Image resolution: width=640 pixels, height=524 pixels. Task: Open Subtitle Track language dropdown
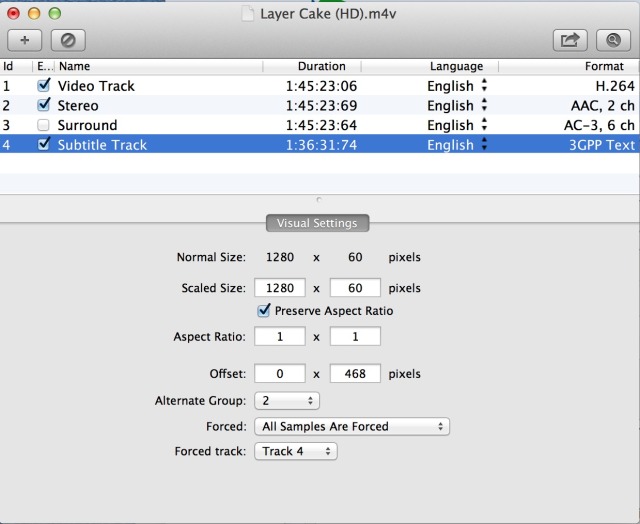point(484,144)
